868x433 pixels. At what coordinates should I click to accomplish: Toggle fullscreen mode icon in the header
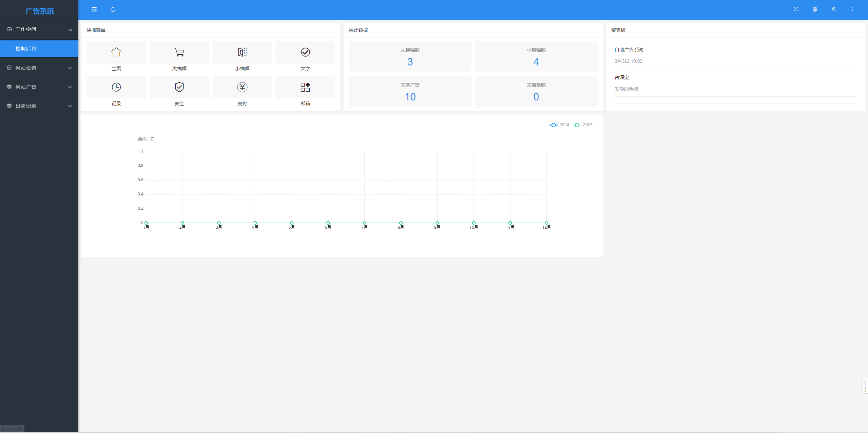click(796, 10)
